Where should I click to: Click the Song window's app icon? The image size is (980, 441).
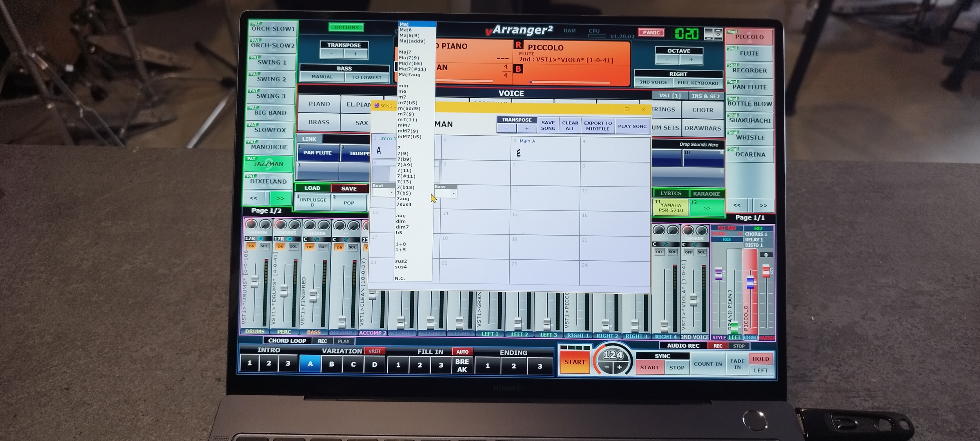click(377, 105)
